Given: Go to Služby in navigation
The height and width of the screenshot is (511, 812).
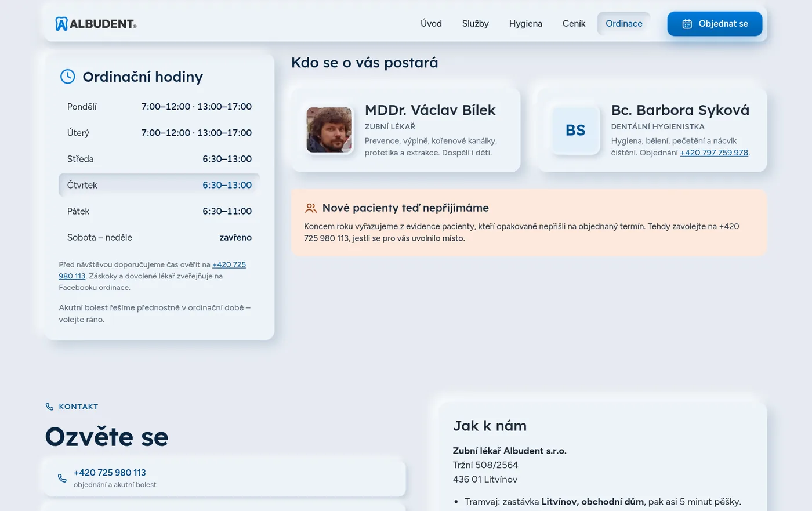Looking at the screenshot, I should click(476, 24).
